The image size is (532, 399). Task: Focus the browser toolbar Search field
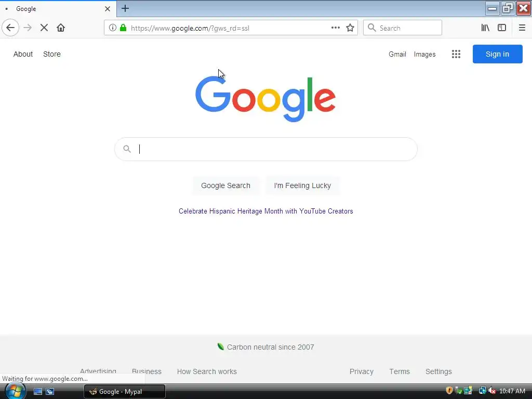pyautogui.click(x=403, y=28)
